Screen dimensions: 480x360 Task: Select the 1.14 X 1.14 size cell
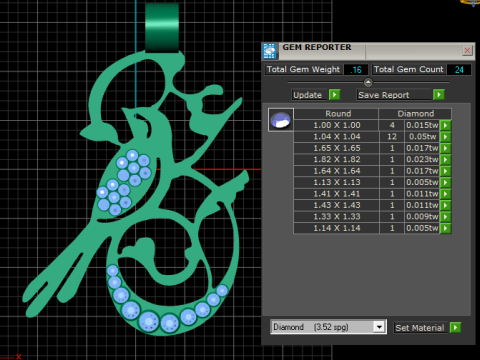337,228
